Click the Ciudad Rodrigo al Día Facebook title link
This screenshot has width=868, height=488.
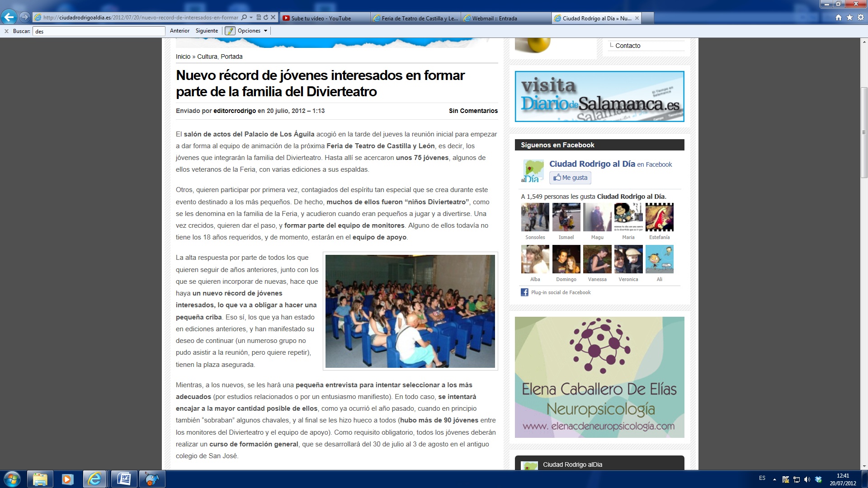coord(592,164)
